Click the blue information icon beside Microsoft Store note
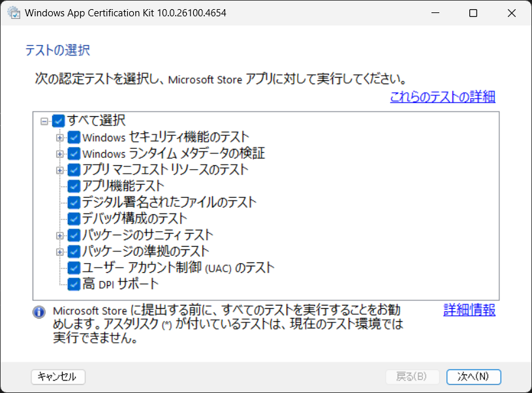Viewport: 532px width, 393px height. (39, 312)
